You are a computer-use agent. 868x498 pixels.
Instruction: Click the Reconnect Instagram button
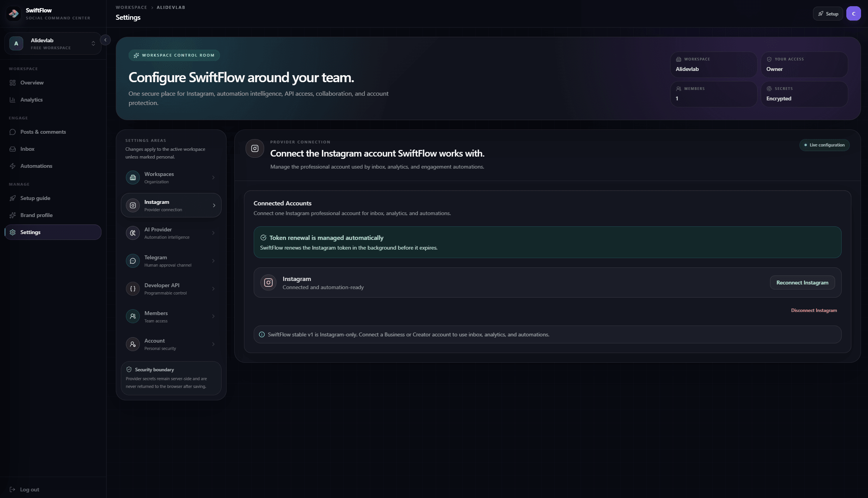click(802, 283)
